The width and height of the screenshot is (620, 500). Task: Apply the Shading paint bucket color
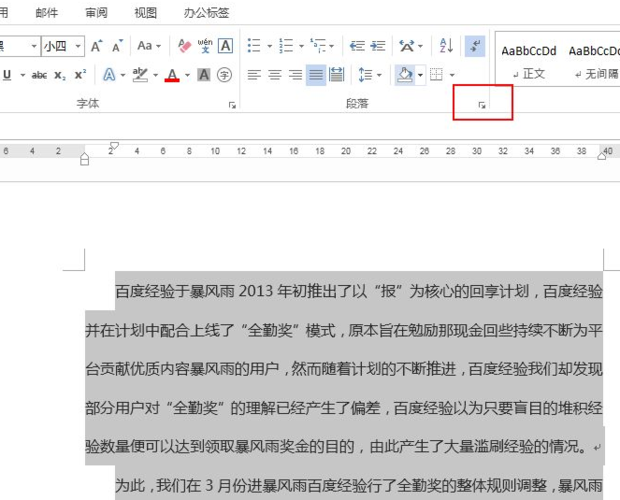405,74
